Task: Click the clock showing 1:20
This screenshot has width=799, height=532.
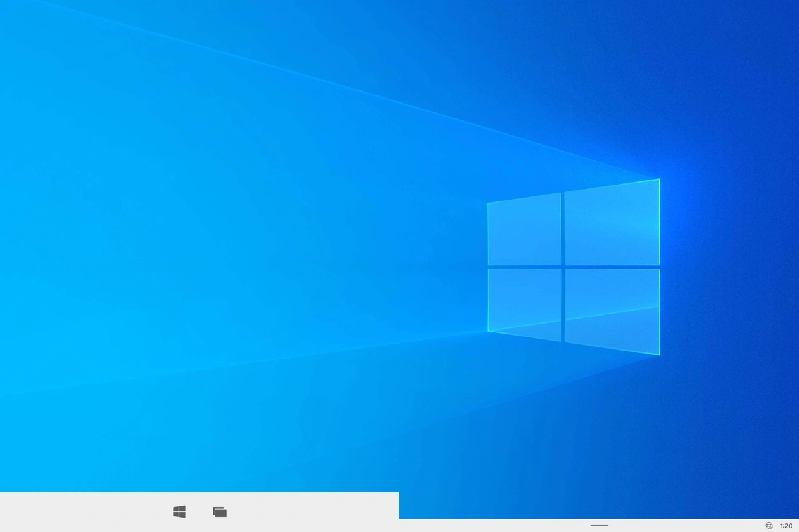Action: 786,526
